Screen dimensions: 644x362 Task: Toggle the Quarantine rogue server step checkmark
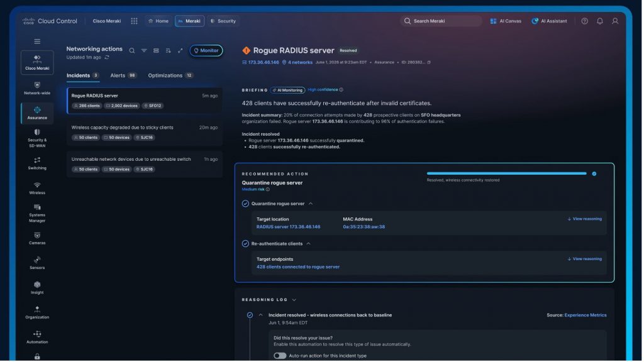246,204
